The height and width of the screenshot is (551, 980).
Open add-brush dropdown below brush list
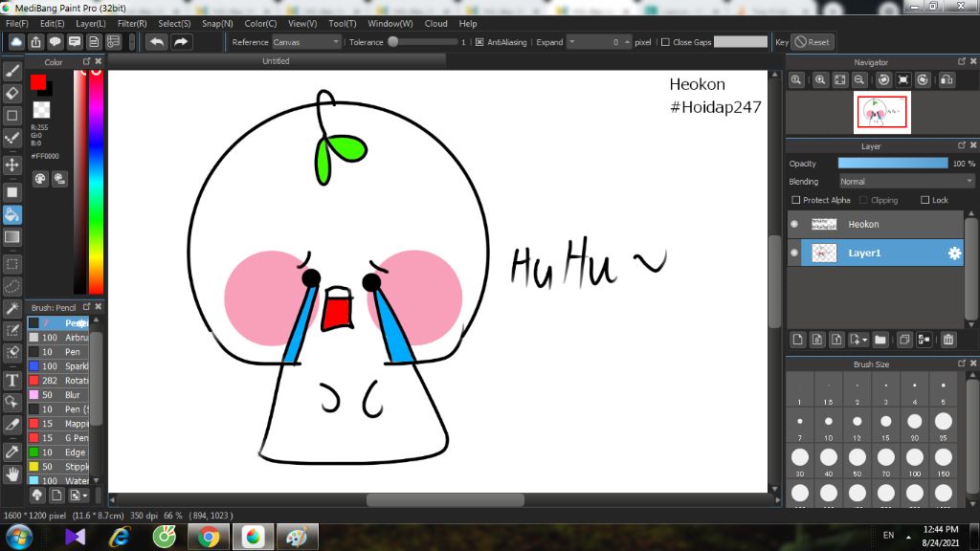click(x=79, y=496)
